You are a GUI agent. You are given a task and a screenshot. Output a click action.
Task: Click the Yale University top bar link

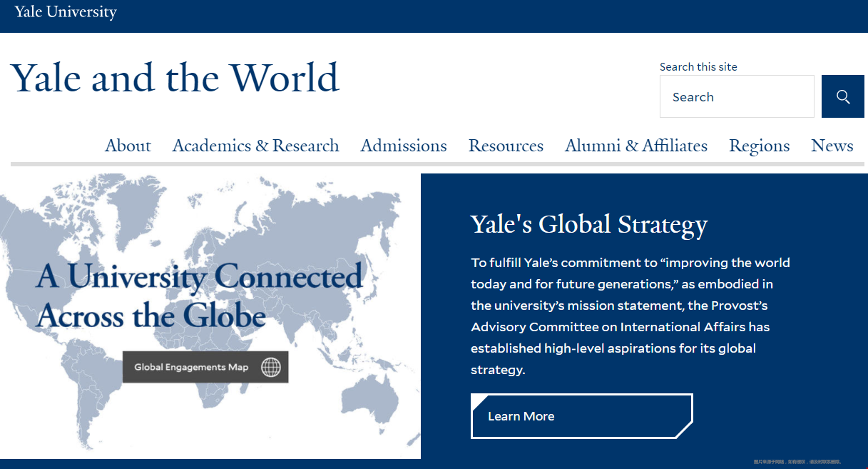point(66,12)
